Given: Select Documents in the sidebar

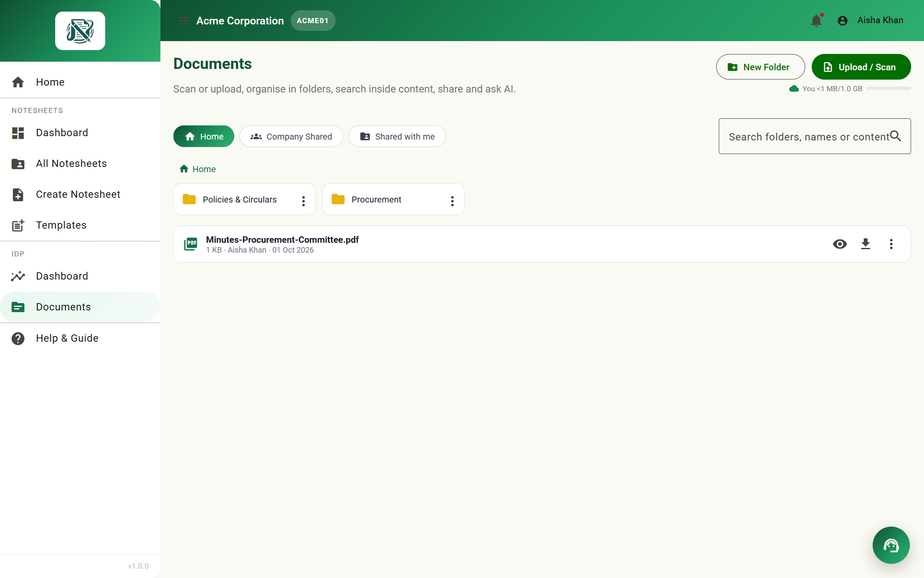Looking at the screenshot, I should point(80,307).
